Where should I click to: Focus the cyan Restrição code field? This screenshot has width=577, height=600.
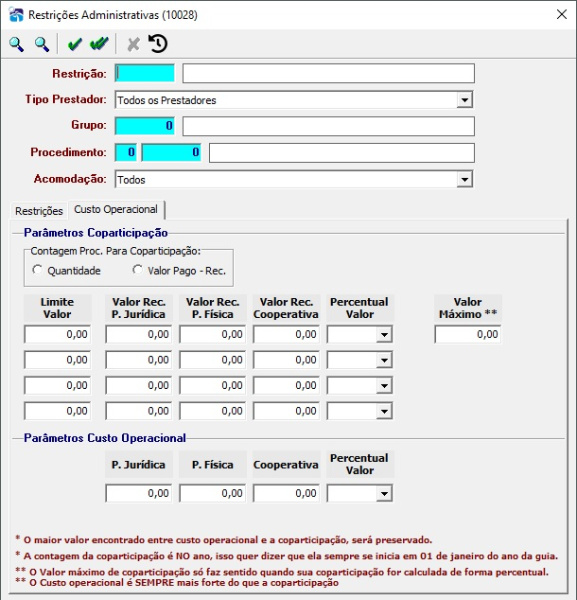click(x=145, y=73)
